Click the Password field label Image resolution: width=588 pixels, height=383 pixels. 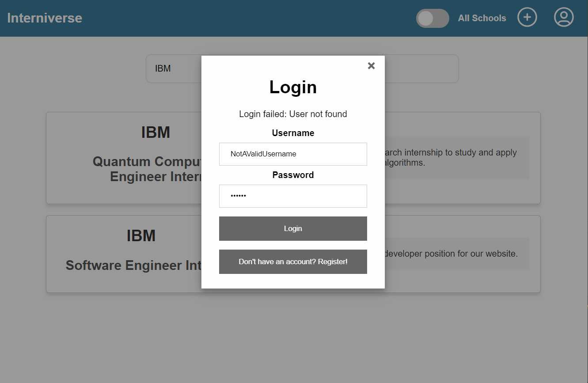293,175
